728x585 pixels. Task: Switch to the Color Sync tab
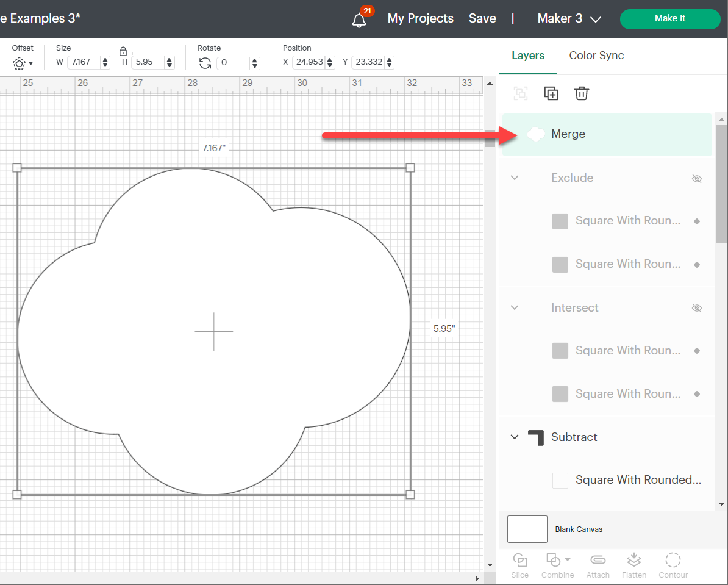(x=596, y=56)
